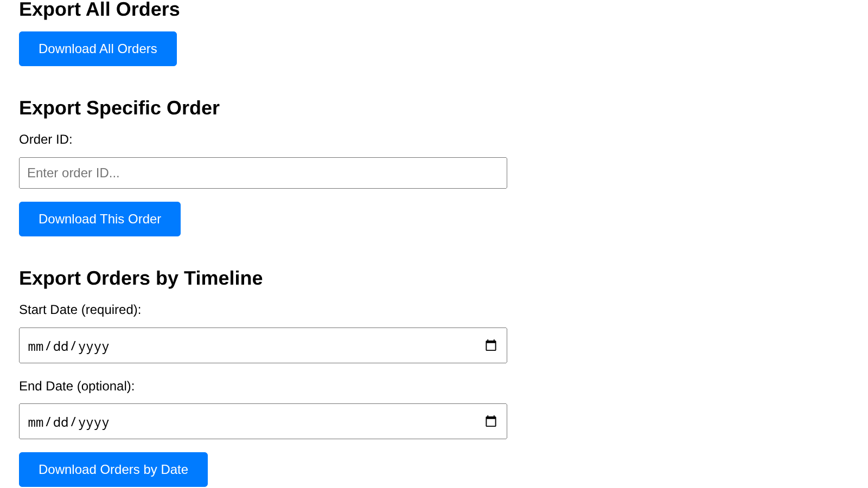Focus the End Date input box

(x=271, y=421)
